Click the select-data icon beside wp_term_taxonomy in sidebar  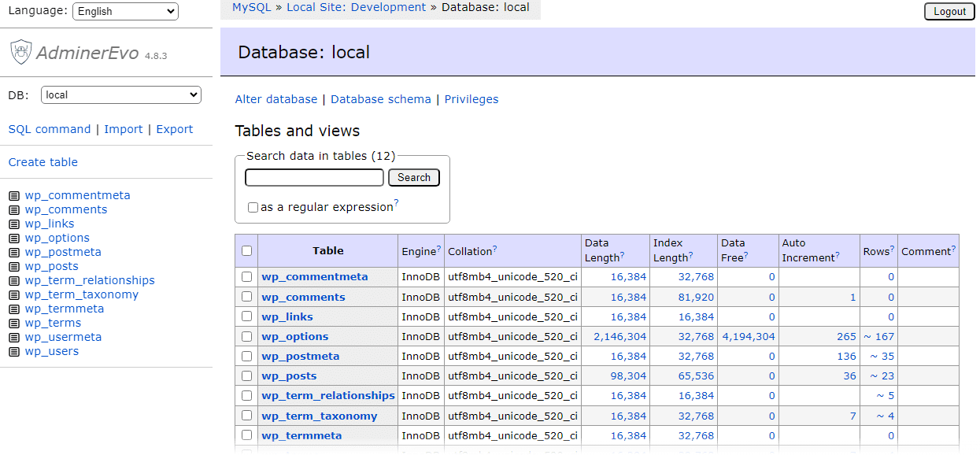(x=13, y=295)
